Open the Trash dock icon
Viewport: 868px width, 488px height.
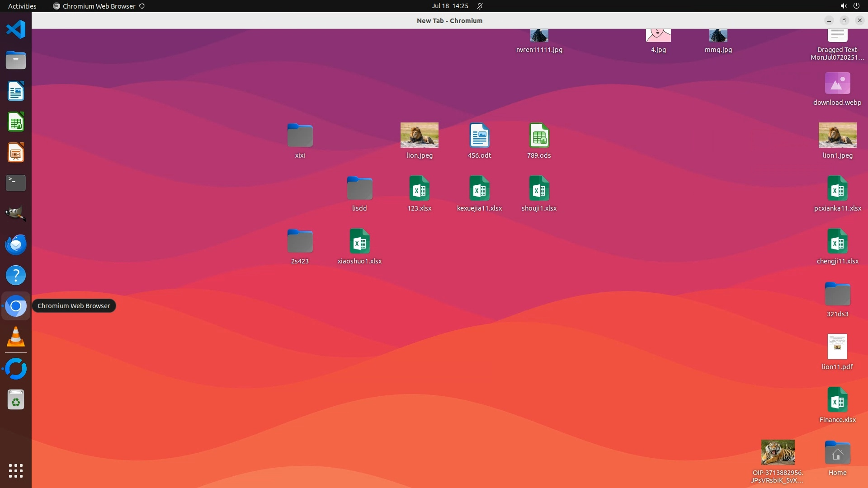tap(16, 400)
